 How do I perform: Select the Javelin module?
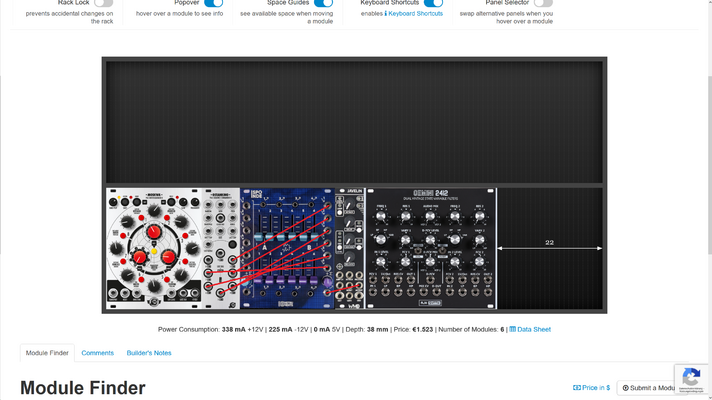point(350,248)
